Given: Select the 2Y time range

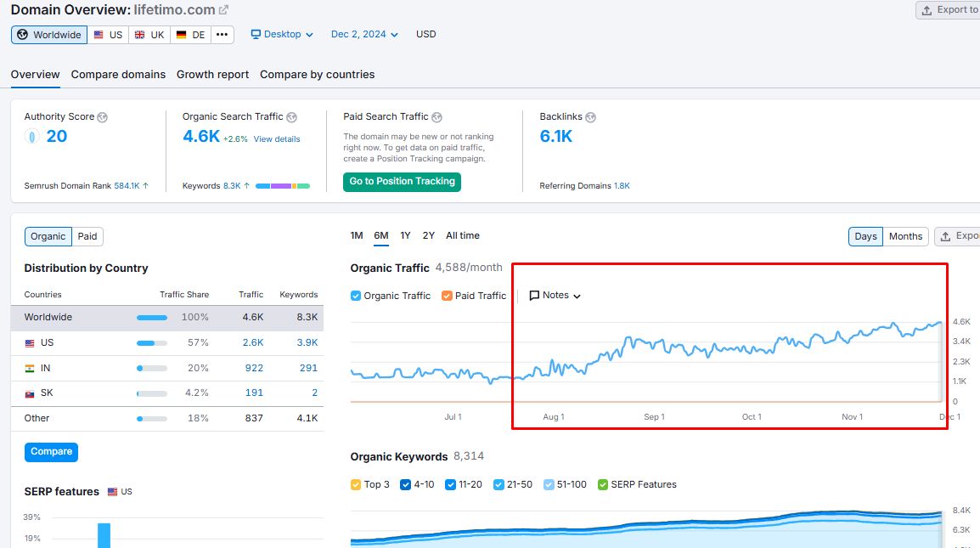Looking at the screenshot, I should pos(429,236).
